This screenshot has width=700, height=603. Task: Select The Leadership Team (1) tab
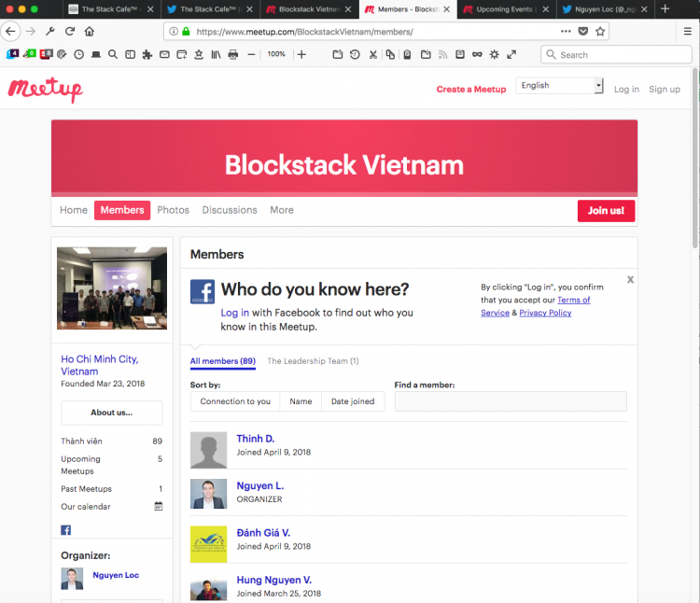point(313,361)
